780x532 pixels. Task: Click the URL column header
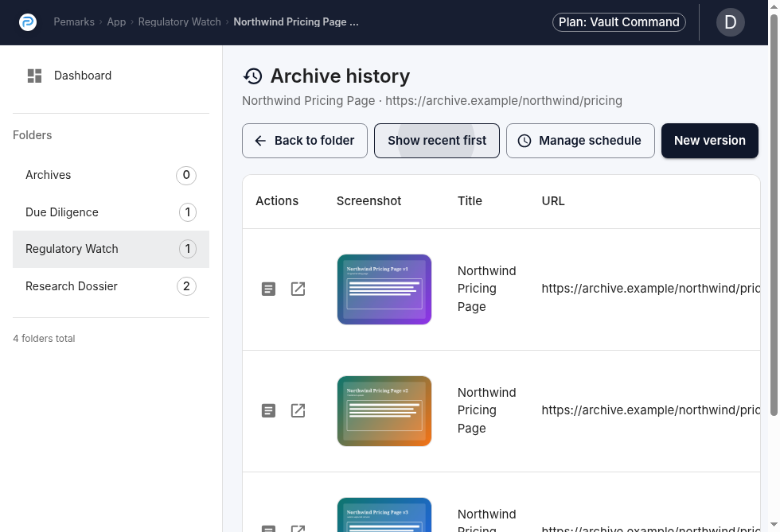[x=553, y=201]
